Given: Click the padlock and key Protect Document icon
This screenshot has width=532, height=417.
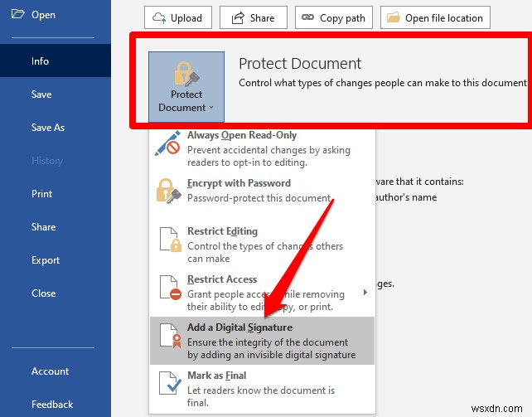Looking at the screenshot, I should [x=186, y=73].
